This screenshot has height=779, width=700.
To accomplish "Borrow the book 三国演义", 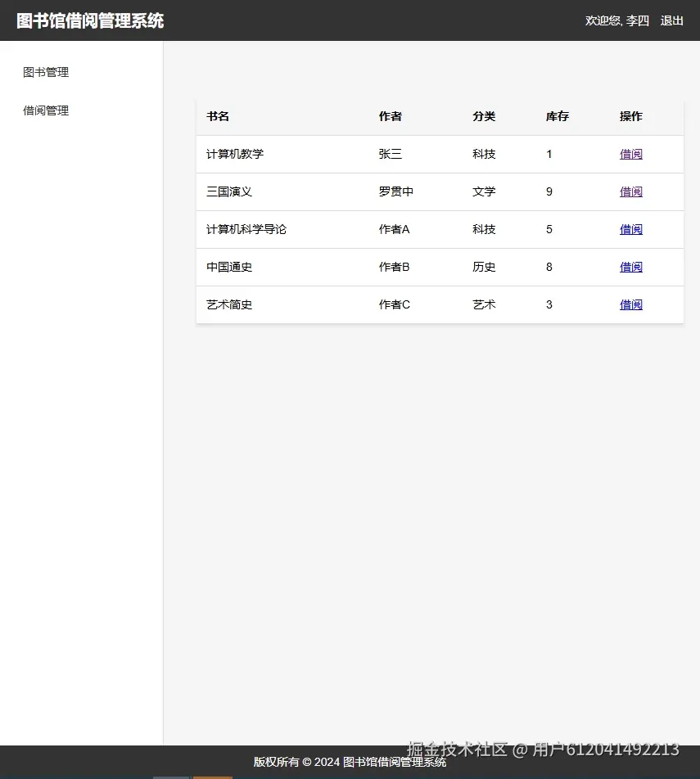I will 630,191.
